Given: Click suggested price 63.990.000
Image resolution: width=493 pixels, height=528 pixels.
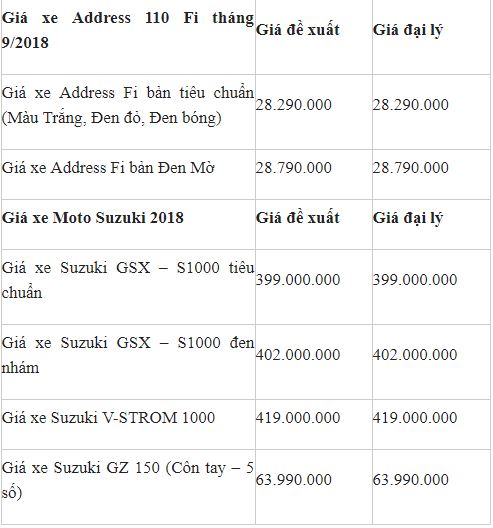Looking at the screenshot, I should [294, 480].
